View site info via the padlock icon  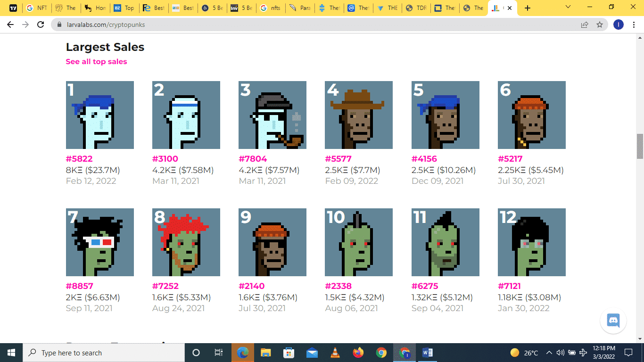pos(59,25)
